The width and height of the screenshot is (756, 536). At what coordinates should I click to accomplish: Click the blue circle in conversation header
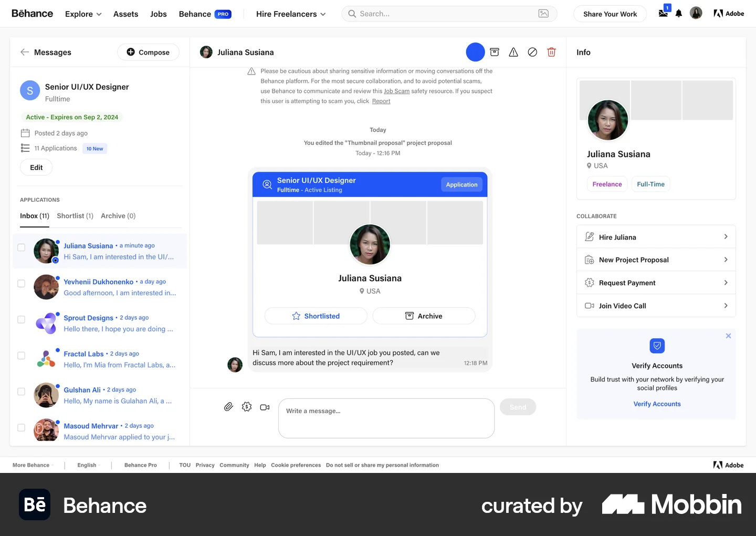coord(475,52)
